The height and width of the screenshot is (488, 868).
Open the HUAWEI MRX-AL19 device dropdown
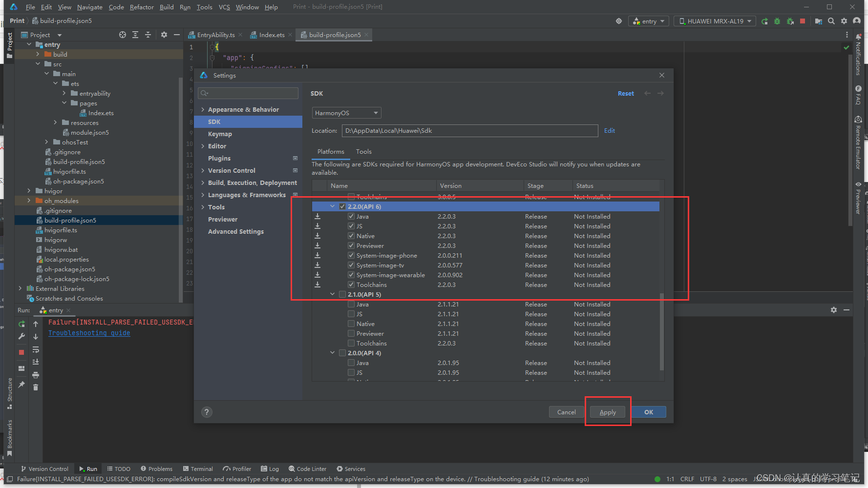[715, 21]
